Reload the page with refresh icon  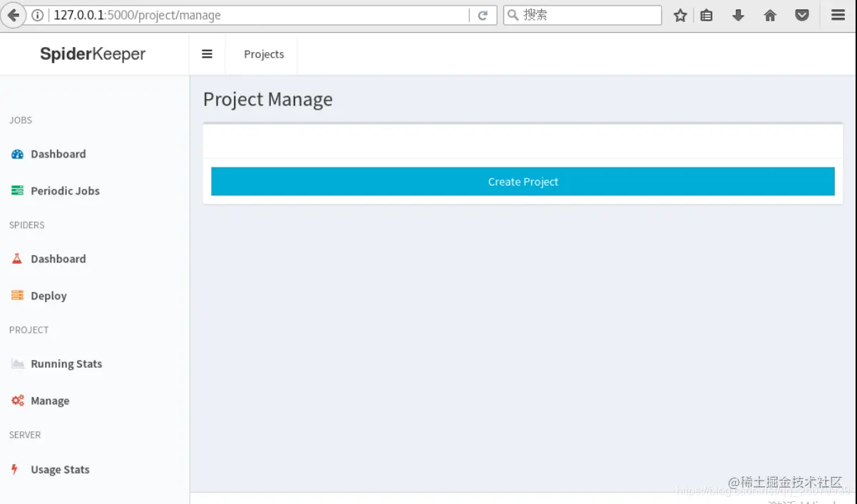pos(483,15)
